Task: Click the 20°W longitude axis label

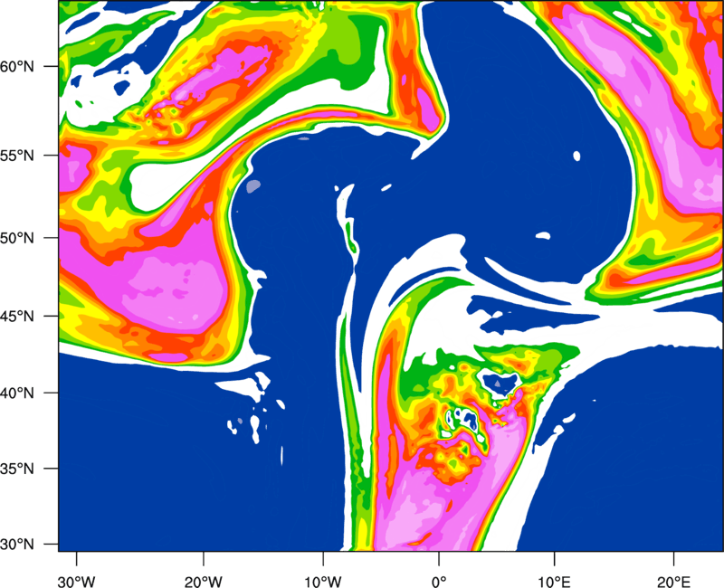Action: tap(204, 582)
